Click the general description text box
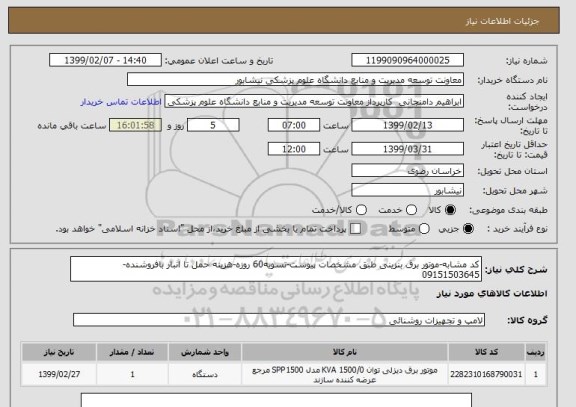Image resolution: width=576 pixels, height=407 pixels. (276, 269)
